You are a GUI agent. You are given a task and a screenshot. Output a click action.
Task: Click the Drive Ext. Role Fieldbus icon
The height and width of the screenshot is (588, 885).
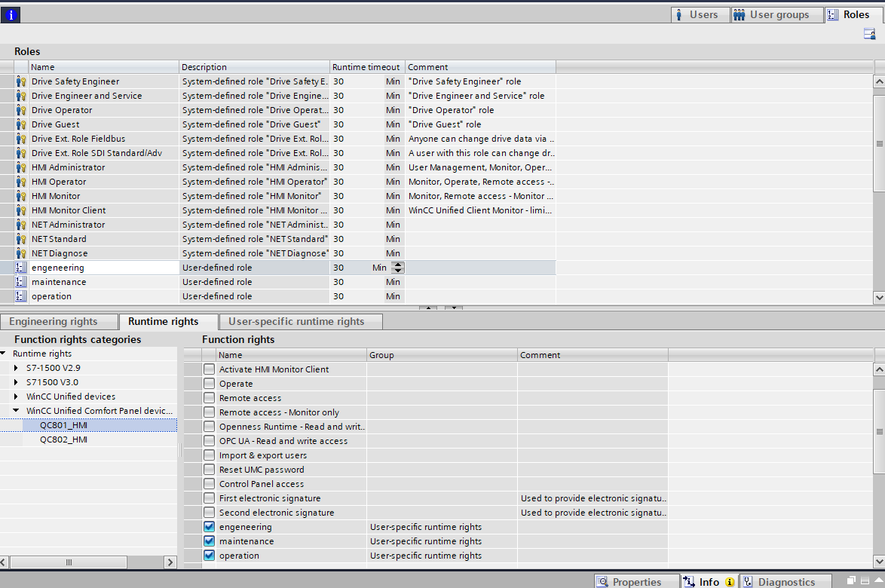21,139
